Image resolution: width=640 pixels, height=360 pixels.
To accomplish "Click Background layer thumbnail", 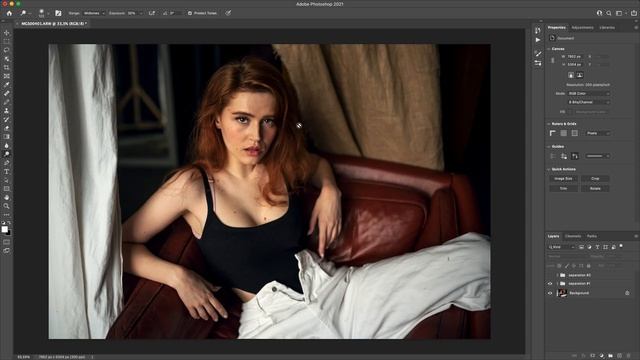I will 562,293.
